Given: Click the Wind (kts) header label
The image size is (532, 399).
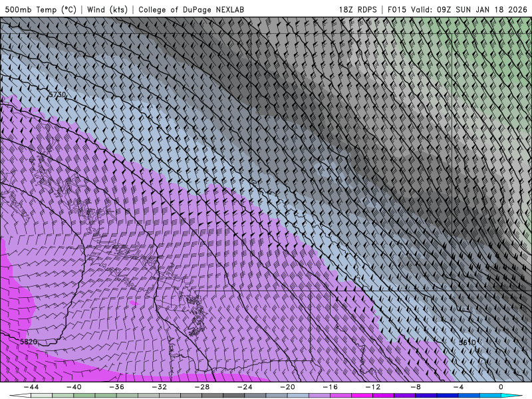Looking at the screenshot, I should [x=107, y=9].
